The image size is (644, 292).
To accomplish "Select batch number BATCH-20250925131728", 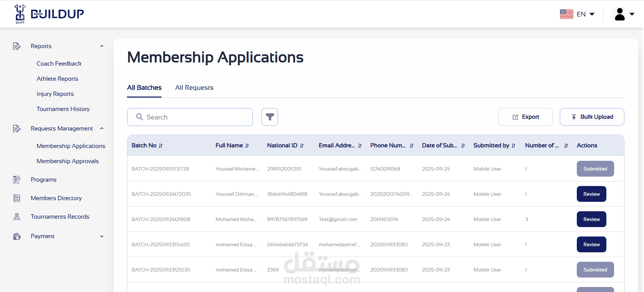I will point(160,169).
